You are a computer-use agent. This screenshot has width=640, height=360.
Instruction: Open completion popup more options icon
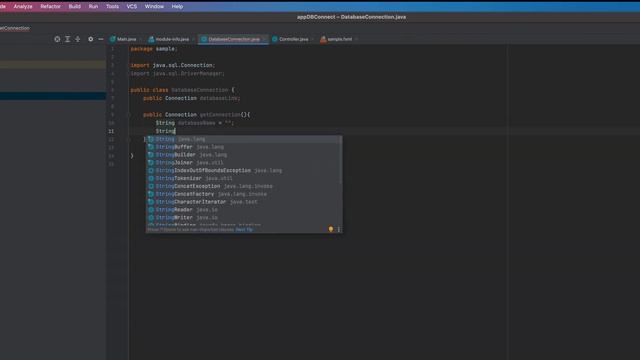point(338,229)
